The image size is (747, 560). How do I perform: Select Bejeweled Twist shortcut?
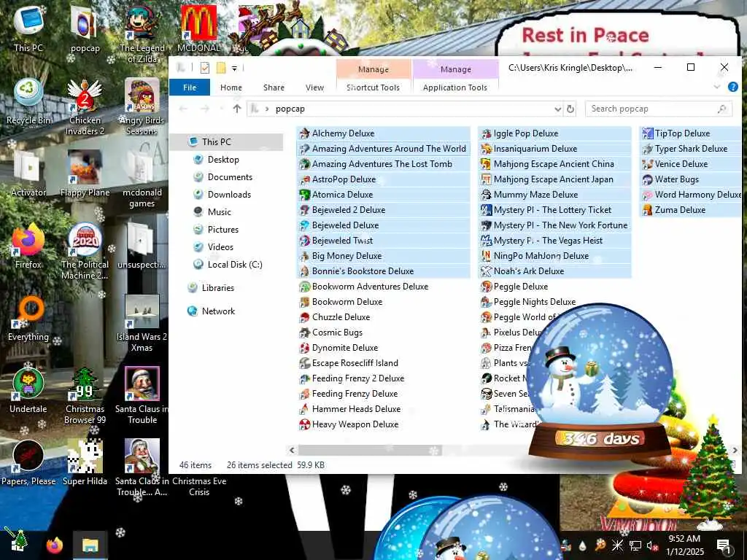coord(336,241)
